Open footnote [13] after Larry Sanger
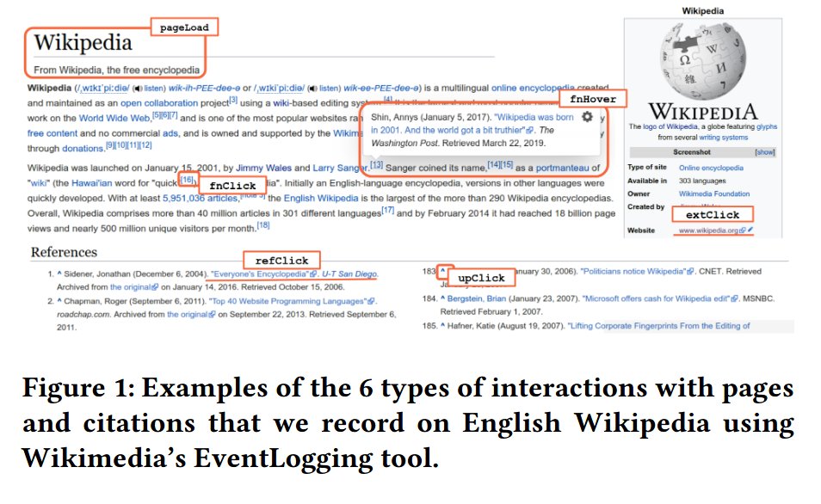 (376, 165)
